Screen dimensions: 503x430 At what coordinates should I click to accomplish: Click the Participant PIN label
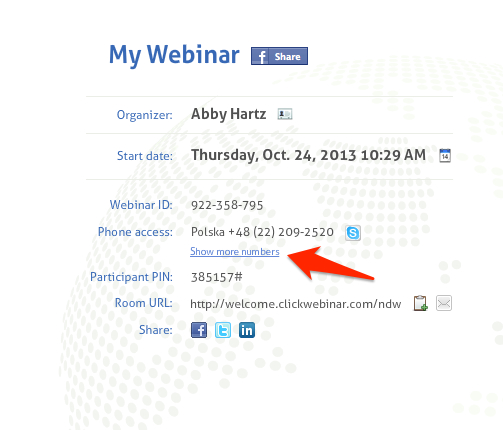click(131, 277)
